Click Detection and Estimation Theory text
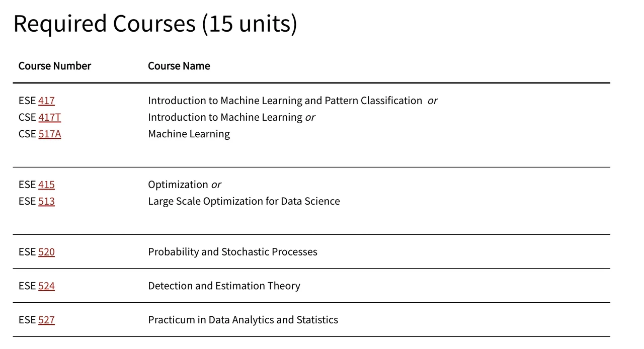Screen dimensions: 644x349 224,286
